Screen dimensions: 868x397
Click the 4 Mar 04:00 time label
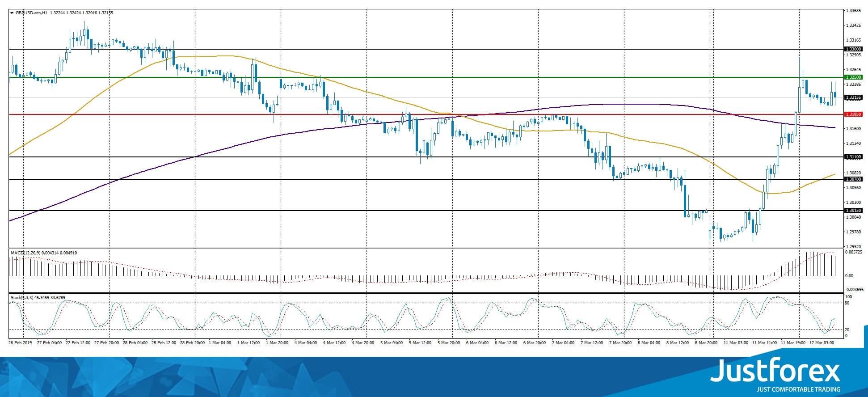tap(306, 343)
